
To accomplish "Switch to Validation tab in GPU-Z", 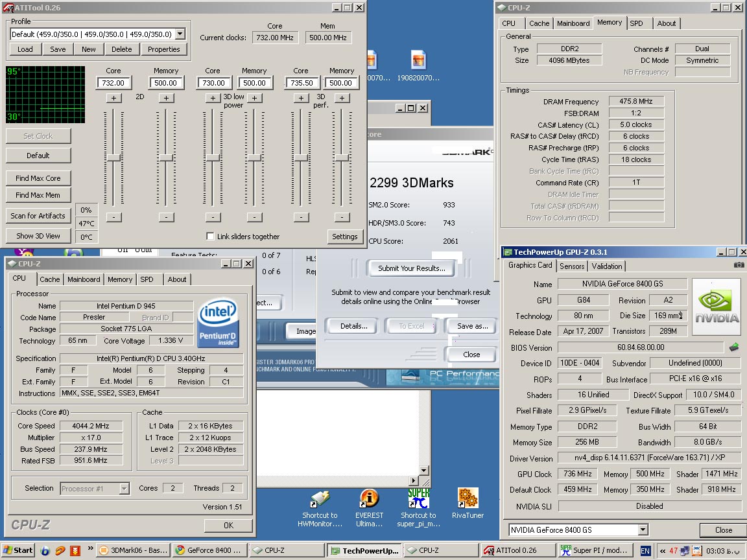I will (606, 266).
